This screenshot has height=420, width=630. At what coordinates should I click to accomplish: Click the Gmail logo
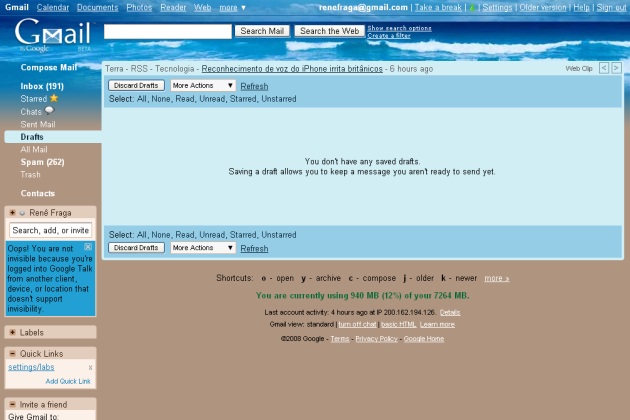pos(53,35)
